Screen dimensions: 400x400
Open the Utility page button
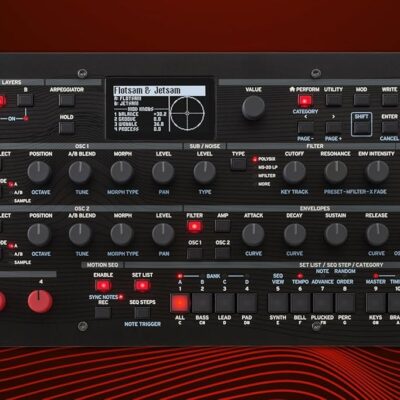click(333, 100)
